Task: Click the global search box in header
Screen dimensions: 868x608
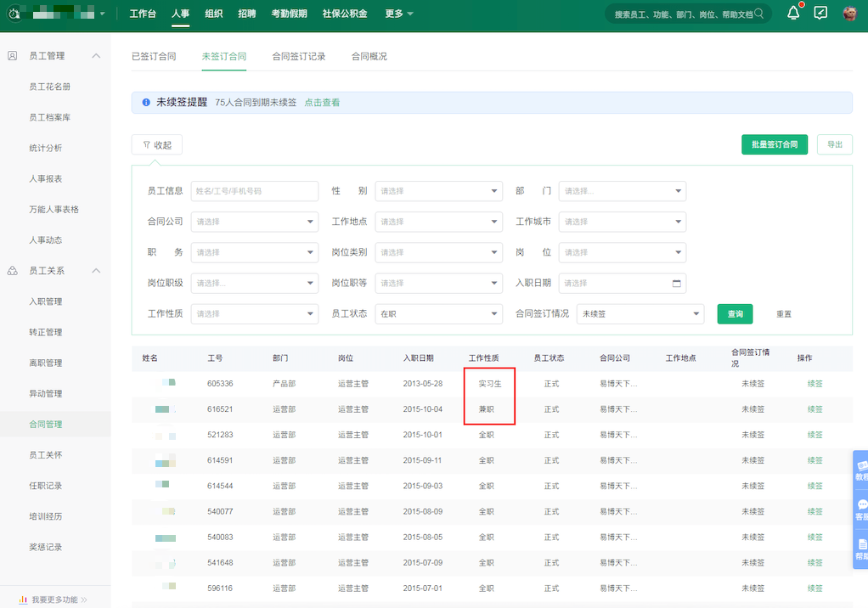Action: (x=688, y=14)
